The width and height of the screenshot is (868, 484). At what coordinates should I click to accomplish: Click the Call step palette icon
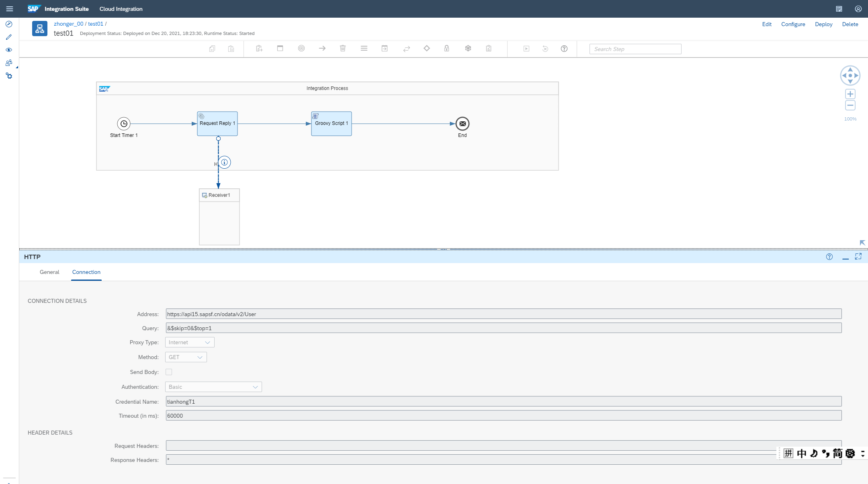coord(385,49)
